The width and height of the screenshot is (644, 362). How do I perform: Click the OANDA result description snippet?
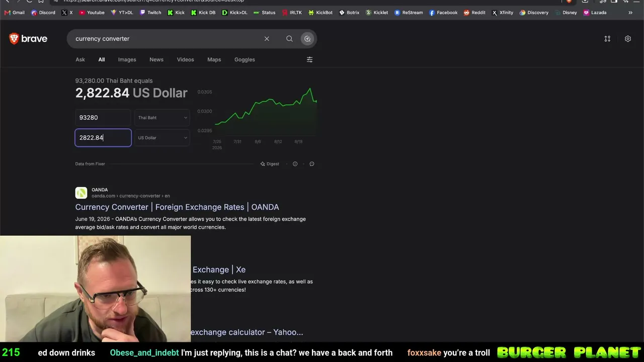[191, 223]
